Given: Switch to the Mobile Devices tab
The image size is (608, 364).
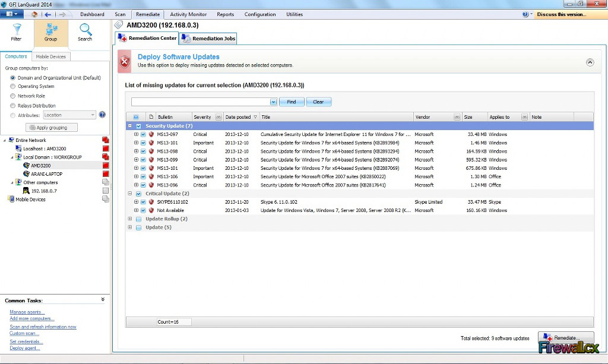Looking at the screenshot, I should pyautogui.click(x=51, y=56).
